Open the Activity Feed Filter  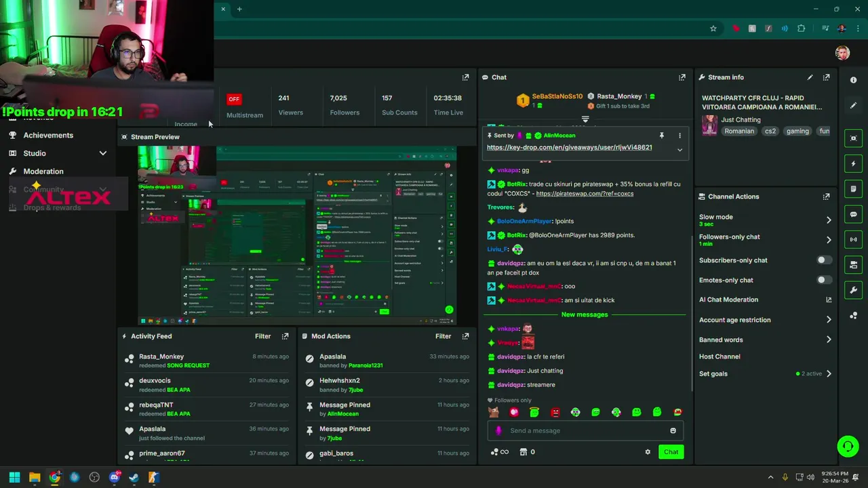(262, 336)
